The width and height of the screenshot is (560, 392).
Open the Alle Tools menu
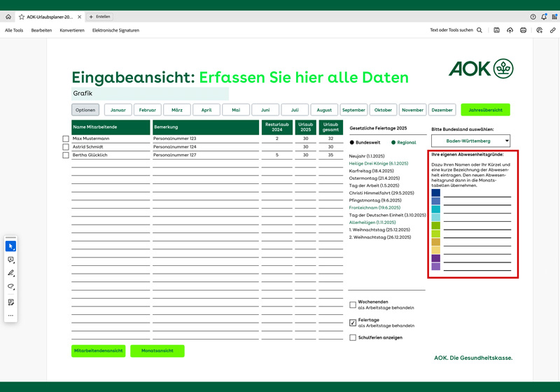(x=14, y=30)
